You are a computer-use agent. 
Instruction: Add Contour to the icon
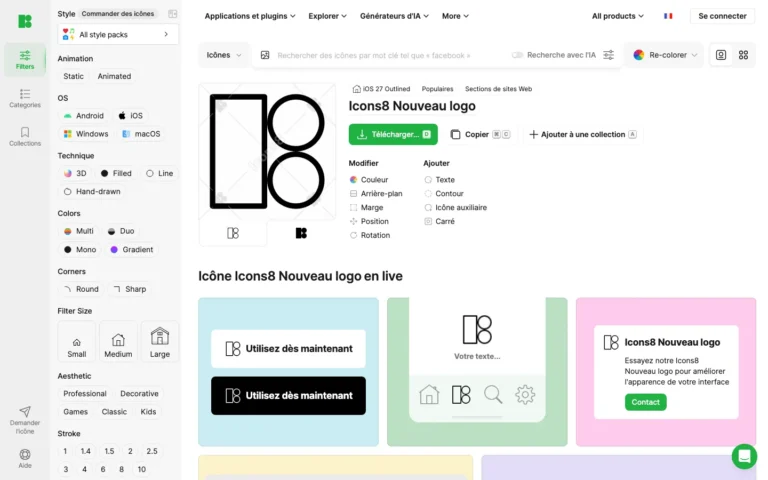click(444, 193)
